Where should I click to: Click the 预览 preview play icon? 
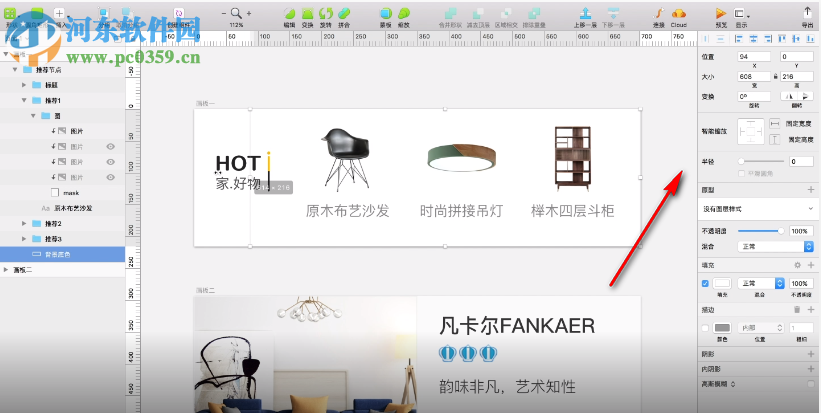click(721, 14)
